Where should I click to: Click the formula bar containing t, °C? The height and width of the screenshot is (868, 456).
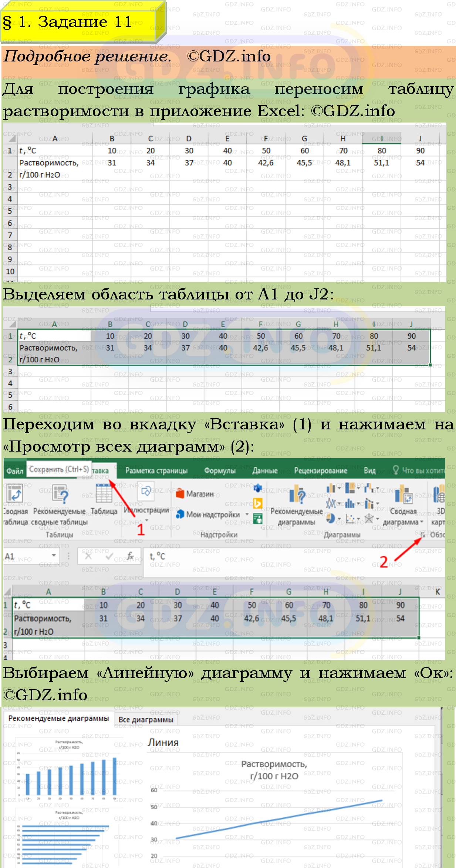tap(259, 556)
